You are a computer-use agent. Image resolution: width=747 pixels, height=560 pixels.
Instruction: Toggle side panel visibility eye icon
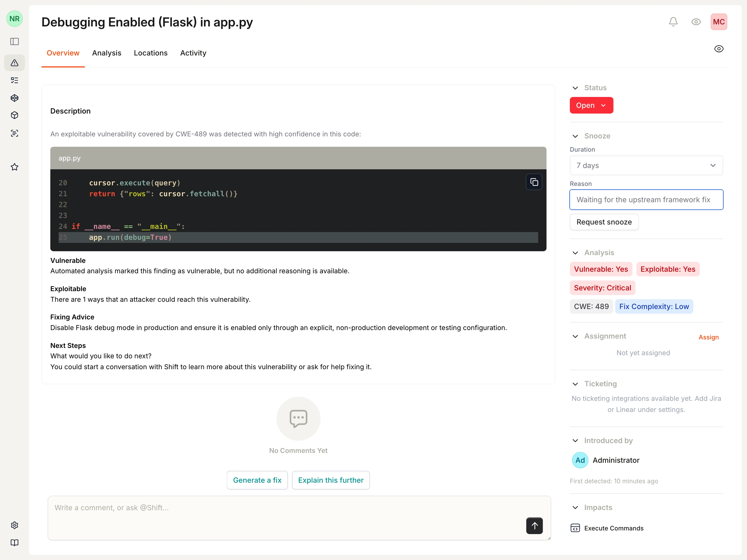[x=719, y=49]
